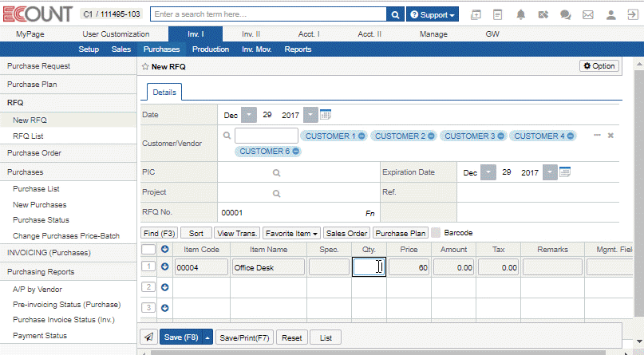The height and width of the screenshot is (355, 644).
Task: Enable the Barcode checkbox
Action: [436, 233]
